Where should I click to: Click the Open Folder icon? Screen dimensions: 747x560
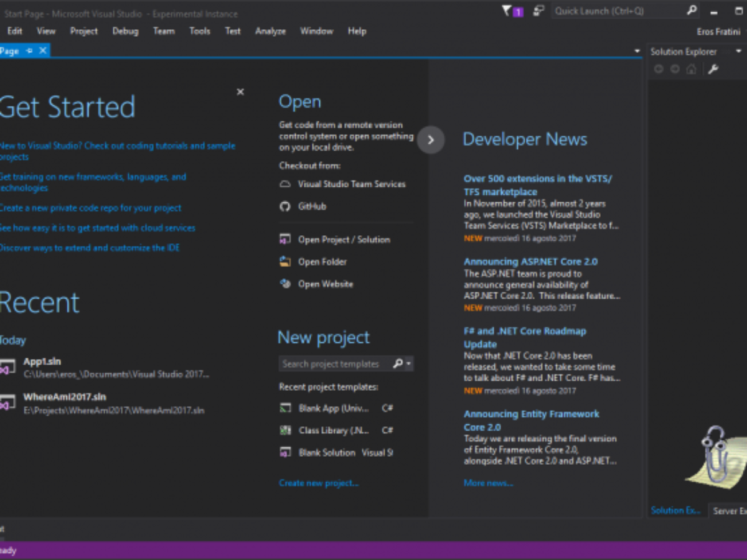point(285,261)
